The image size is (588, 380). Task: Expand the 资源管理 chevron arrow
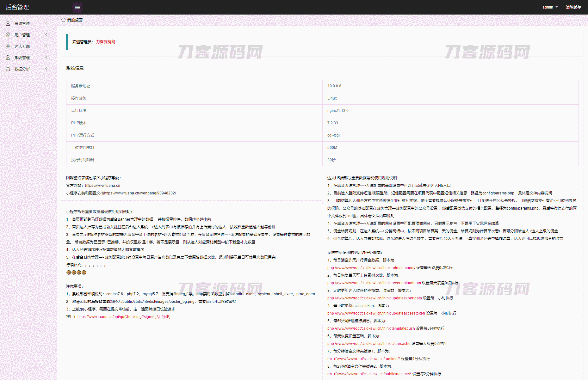[x=46, y=23]
